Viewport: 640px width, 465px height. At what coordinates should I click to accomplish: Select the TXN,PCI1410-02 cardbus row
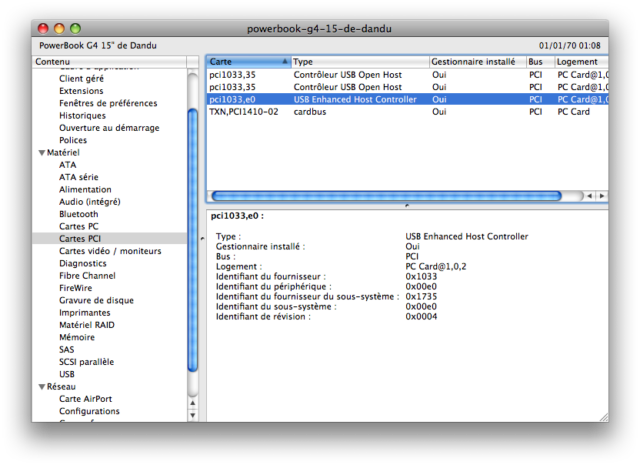[407, 111]
